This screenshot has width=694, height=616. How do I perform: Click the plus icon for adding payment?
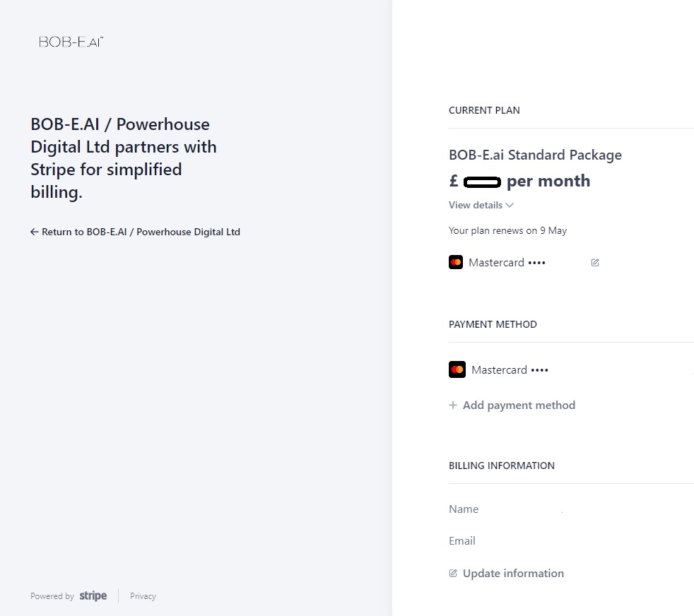(453, 405)
